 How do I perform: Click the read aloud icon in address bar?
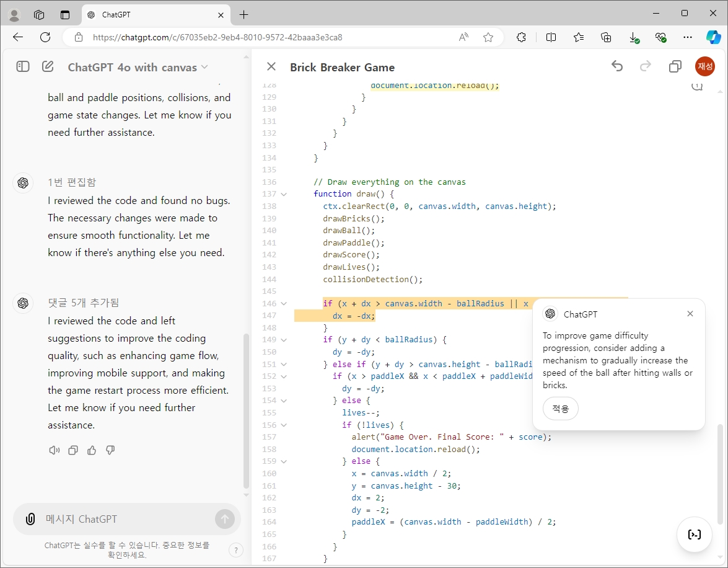coord(463,37)
